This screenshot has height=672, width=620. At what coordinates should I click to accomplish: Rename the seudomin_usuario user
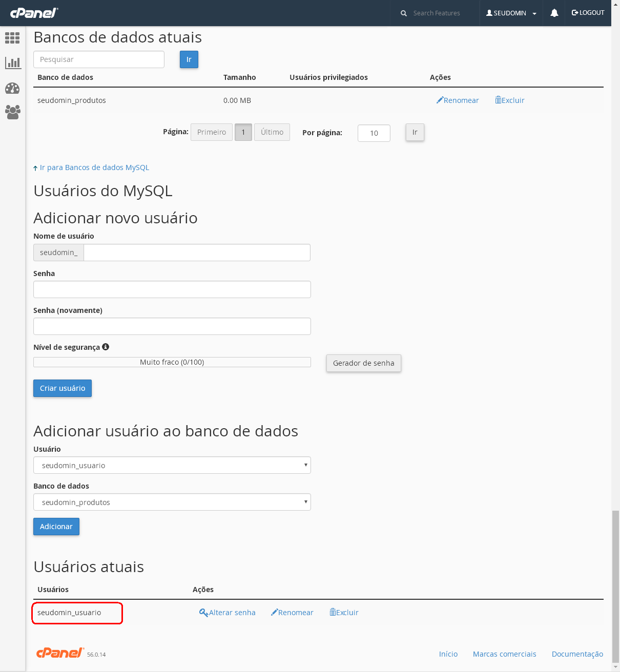click(292, 613)
